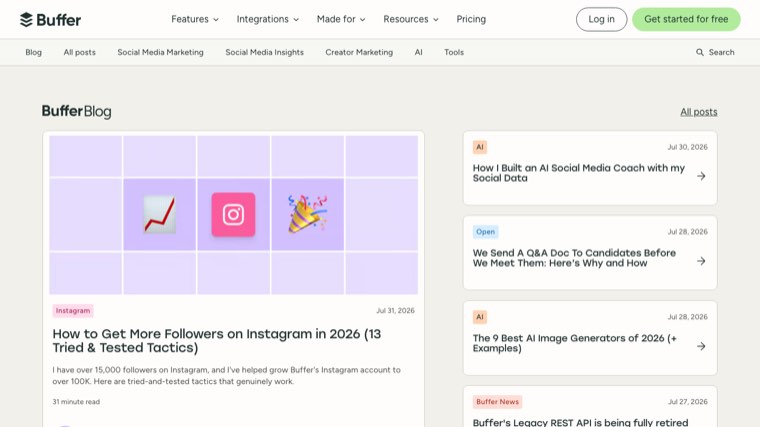This screenshot has height=427, width=760.
Task: Click the Log in button
Action: coord(602,19)
